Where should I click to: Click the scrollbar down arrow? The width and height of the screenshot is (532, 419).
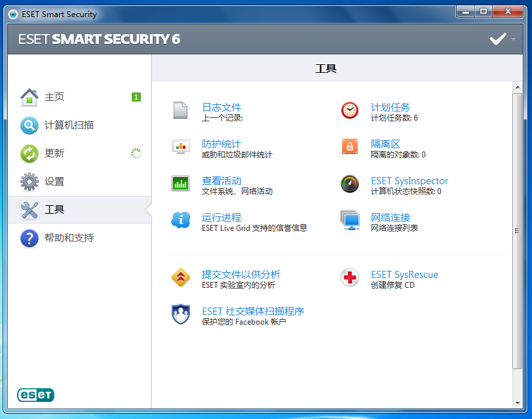(518, 403)
